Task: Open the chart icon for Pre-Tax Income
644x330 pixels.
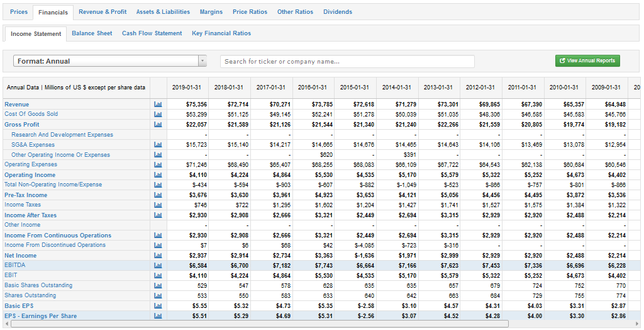Action: (x=158, y=195)
